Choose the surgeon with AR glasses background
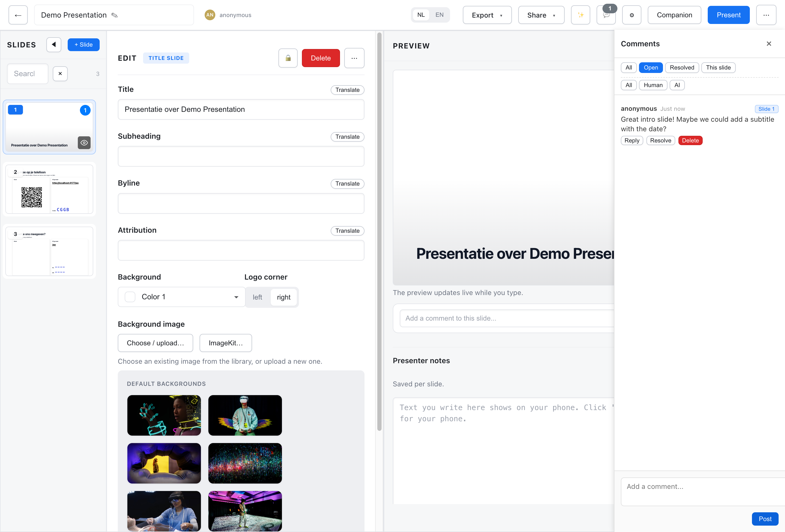 [164, 511]
